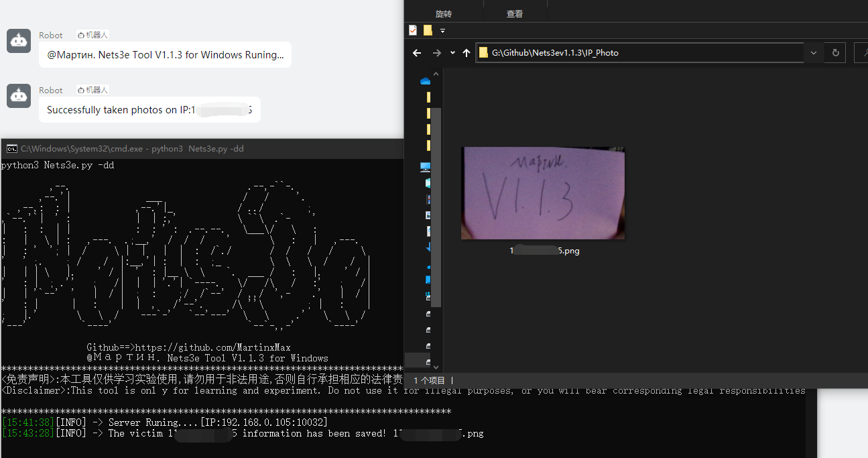Click the 'python3 Nets3e.py -dd' command line in console

point(58,165)
